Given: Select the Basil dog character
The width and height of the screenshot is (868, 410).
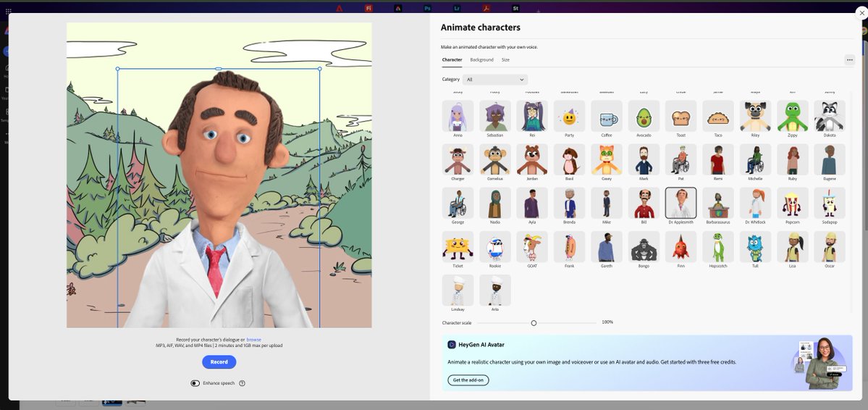Looking at the screenshot, I should click(x=569, y=159).
